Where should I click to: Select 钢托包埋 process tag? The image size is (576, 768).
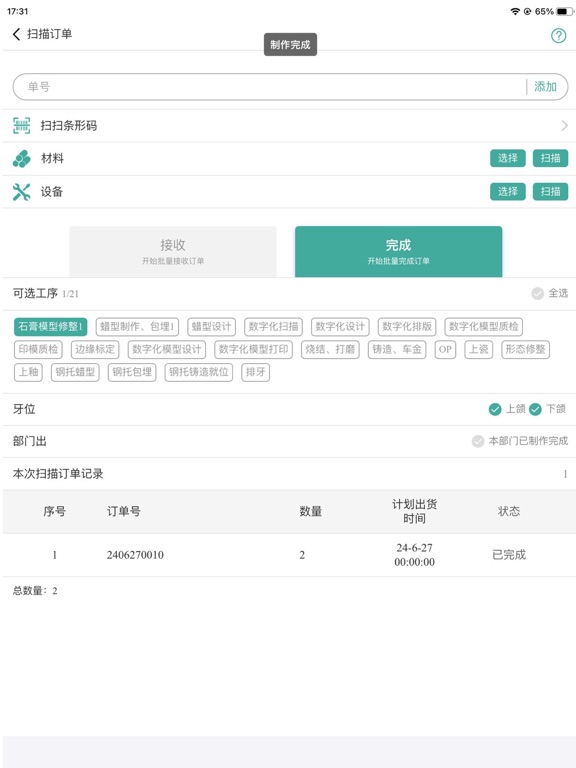tap(132, 372)
